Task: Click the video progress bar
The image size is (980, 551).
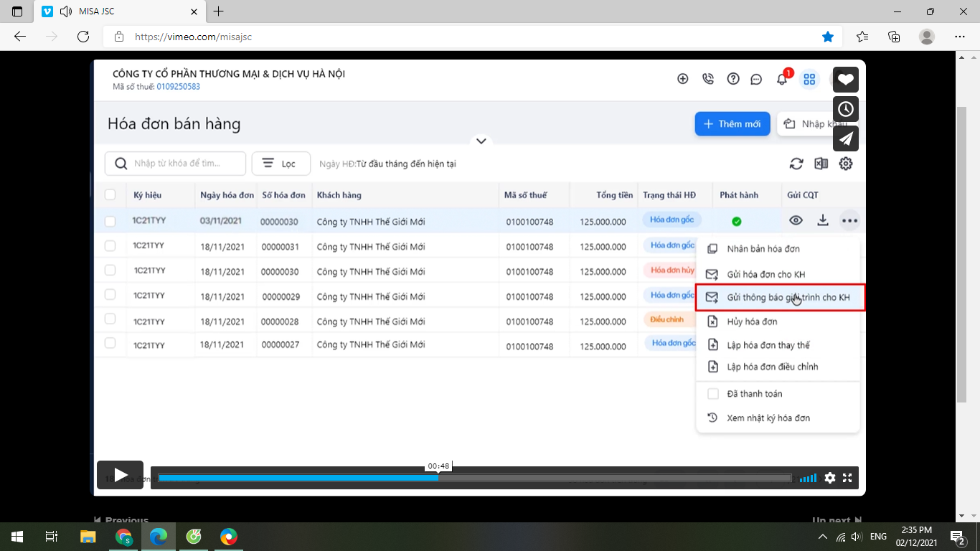Action: 475,478
